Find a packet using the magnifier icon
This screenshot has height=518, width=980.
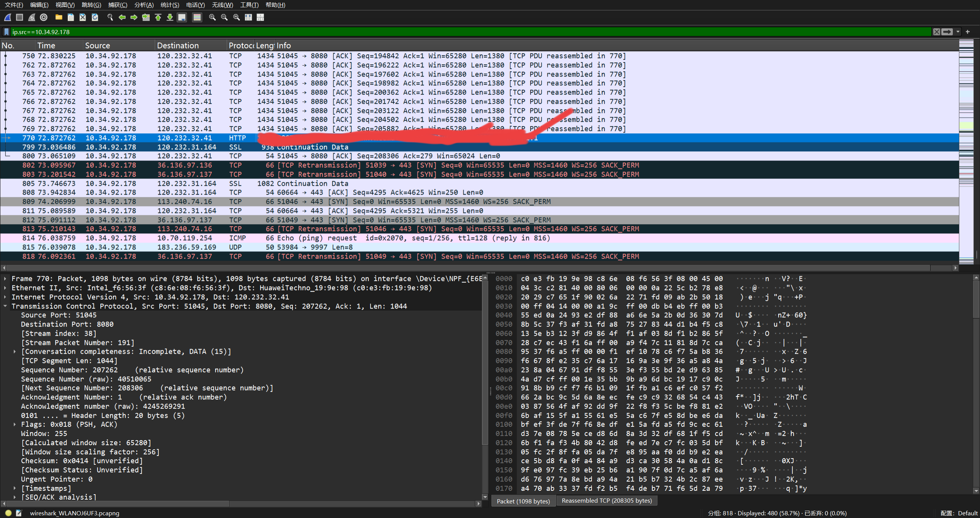point(110,17)
